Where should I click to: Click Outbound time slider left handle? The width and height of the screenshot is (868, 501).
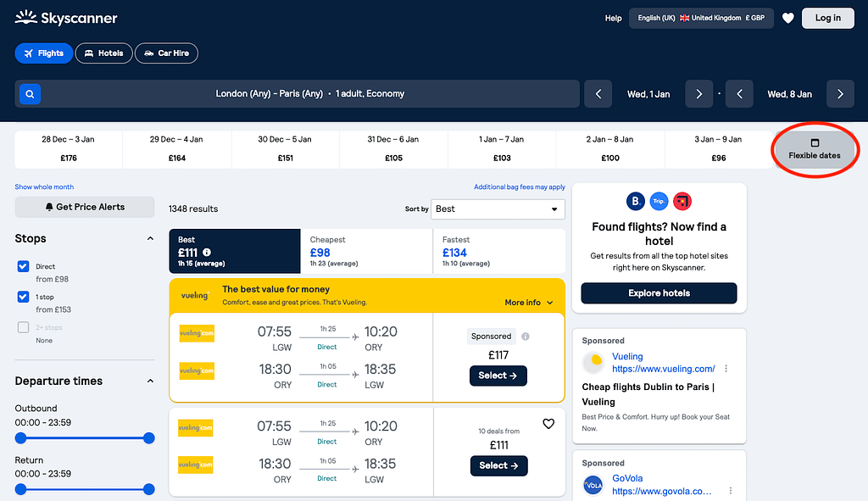21,438
